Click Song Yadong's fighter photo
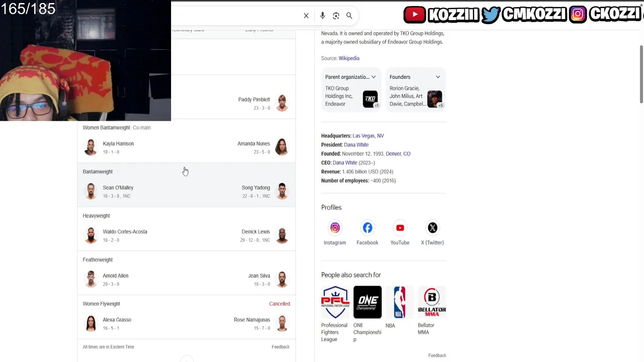The image size is (644, 362). click(282, 192)
